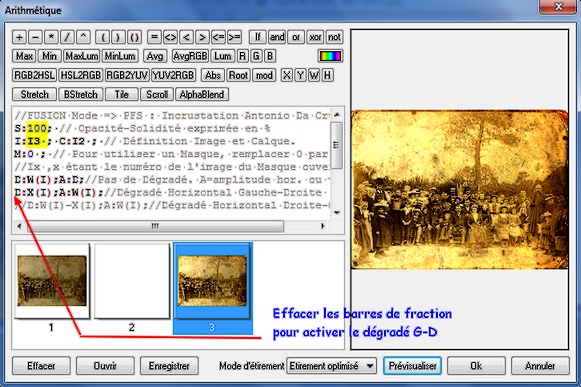Image resolution: width=581 pixels, height=387 pixels.
Task: Insert the and operator
Action: tap(277, 37)
